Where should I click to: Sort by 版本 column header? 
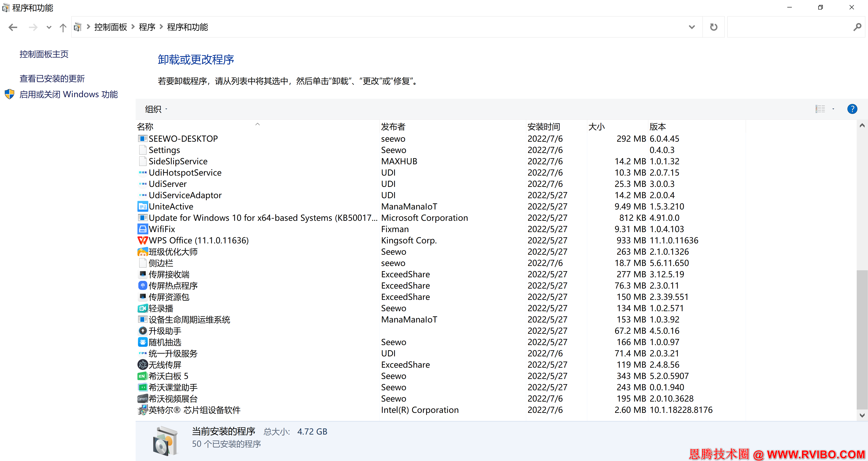point(697,127)
